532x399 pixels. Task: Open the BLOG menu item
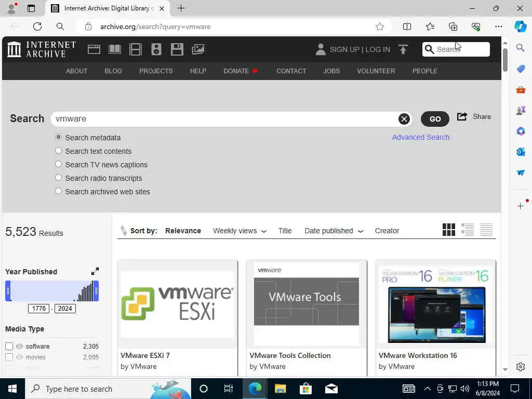coord(113,71)
